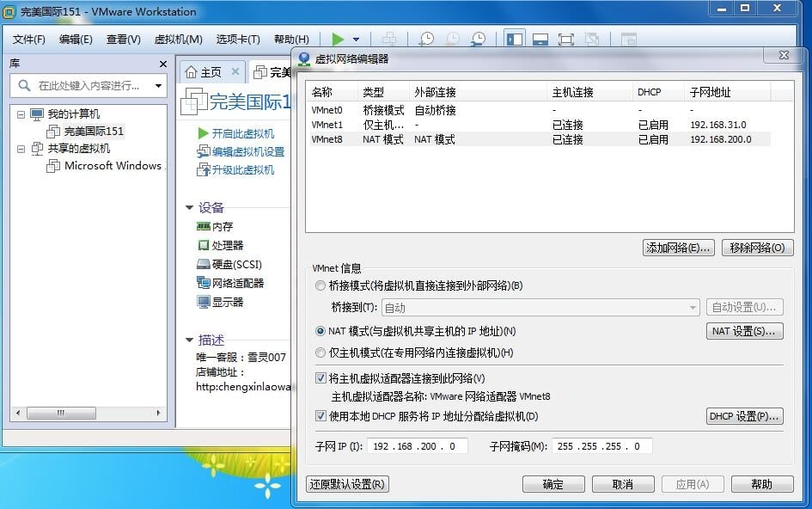
Task: Toggle 将主机虚拟适配器连接到此网络 checkbox
Action: [x=321, y=378]
